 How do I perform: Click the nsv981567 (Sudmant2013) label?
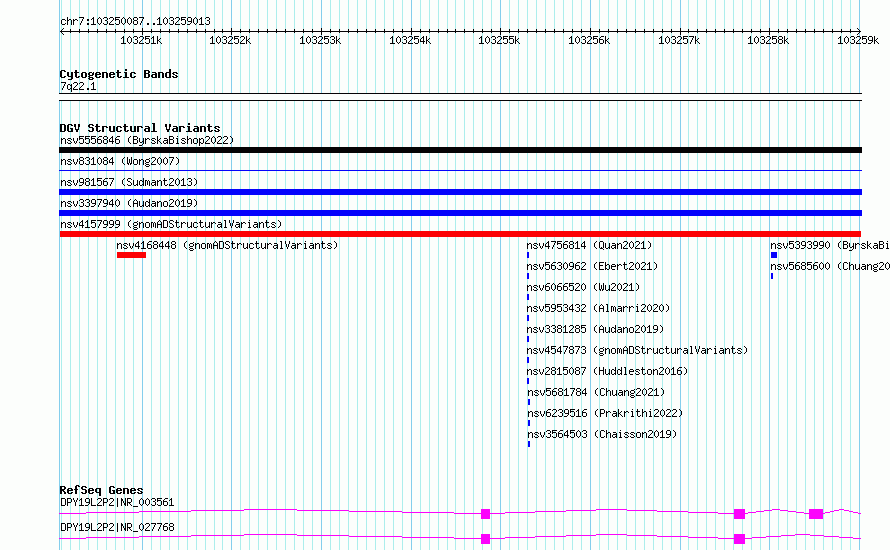tap(129, 182)
